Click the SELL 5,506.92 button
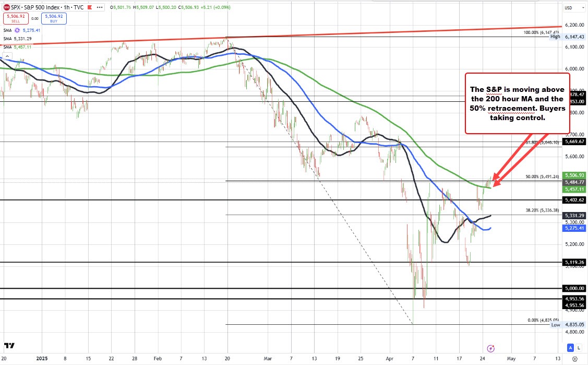 [16, 18]
